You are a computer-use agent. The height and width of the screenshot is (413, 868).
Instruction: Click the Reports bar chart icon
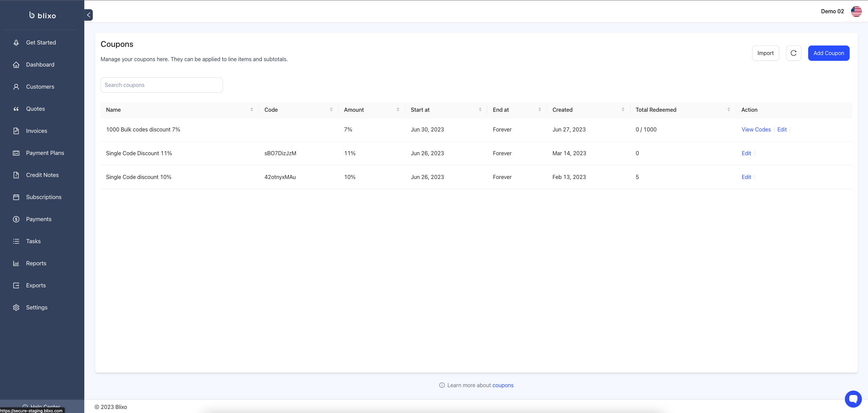coord(16,263)
